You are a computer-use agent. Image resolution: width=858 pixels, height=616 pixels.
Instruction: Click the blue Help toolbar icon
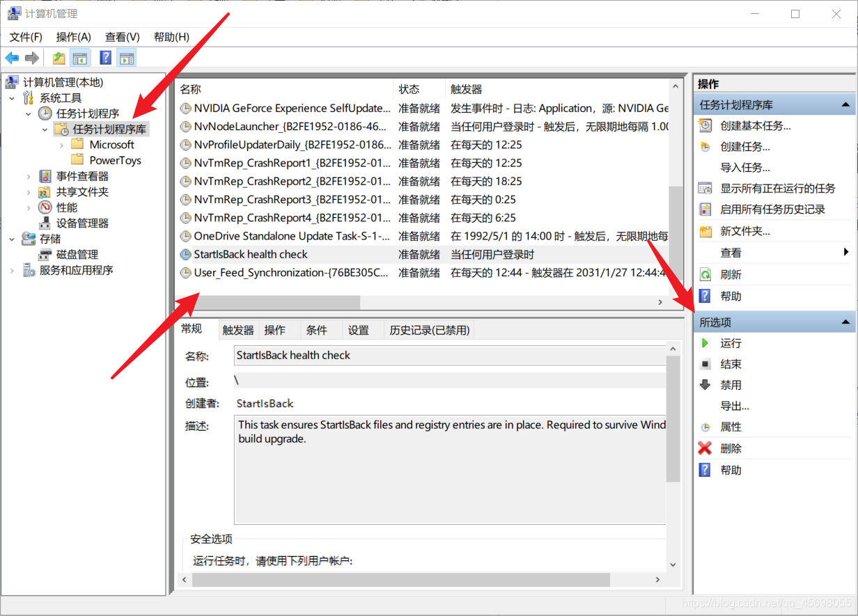[106, 58]
